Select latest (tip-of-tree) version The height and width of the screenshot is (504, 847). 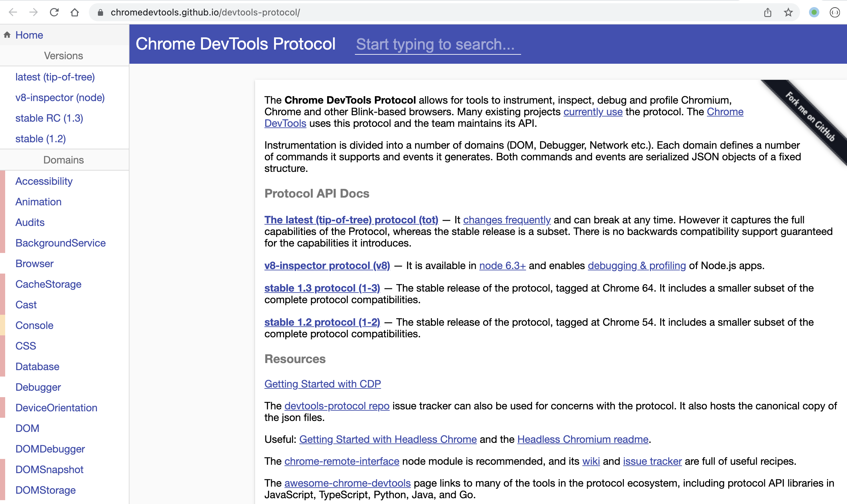point(55,77)
